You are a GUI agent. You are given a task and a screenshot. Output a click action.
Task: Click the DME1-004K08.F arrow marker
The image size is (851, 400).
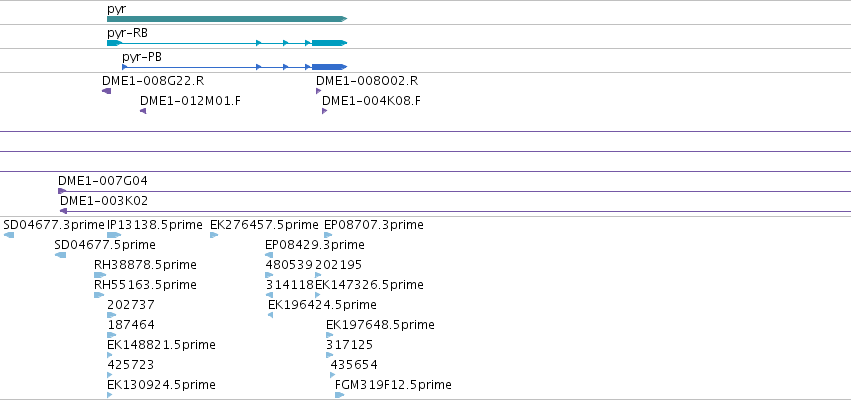pos(325,111)
